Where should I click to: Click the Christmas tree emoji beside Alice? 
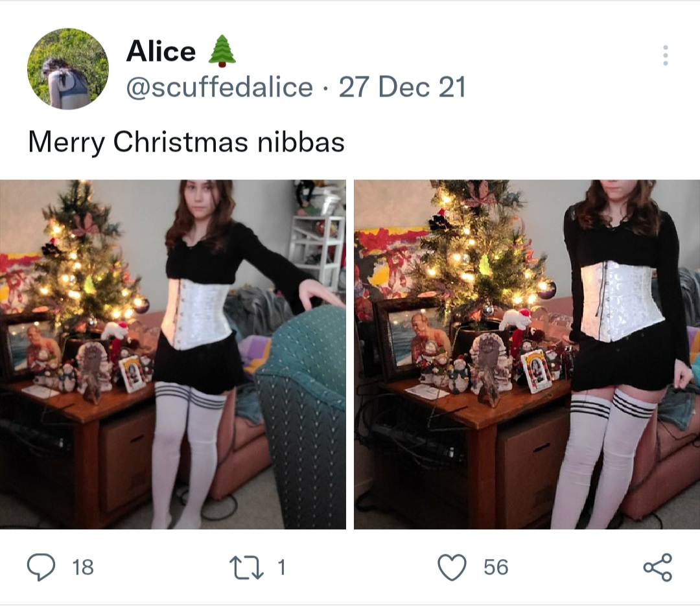point(222,51)
